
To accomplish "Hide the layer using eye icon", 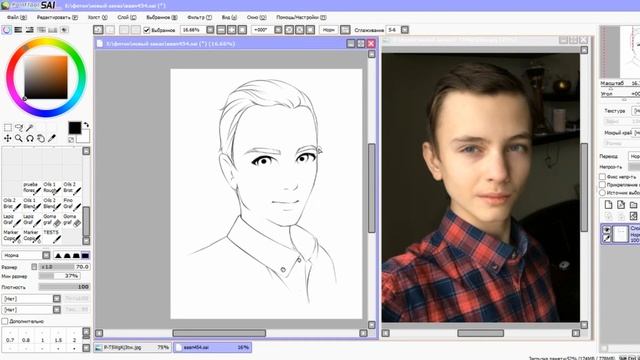I will [x=607, y=230].
